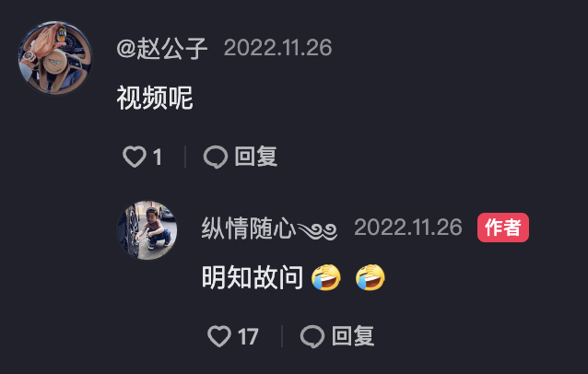Open the avatar of 纵情随心
The width and height of the screenshot is (588, 374).
pyautogui.click(x=147, y=230)
